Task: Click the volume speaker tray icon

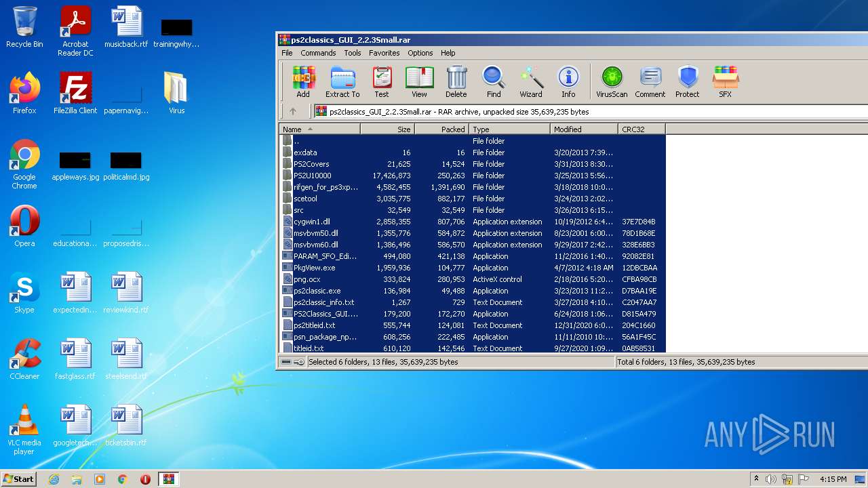Action: tap(771, 479)
